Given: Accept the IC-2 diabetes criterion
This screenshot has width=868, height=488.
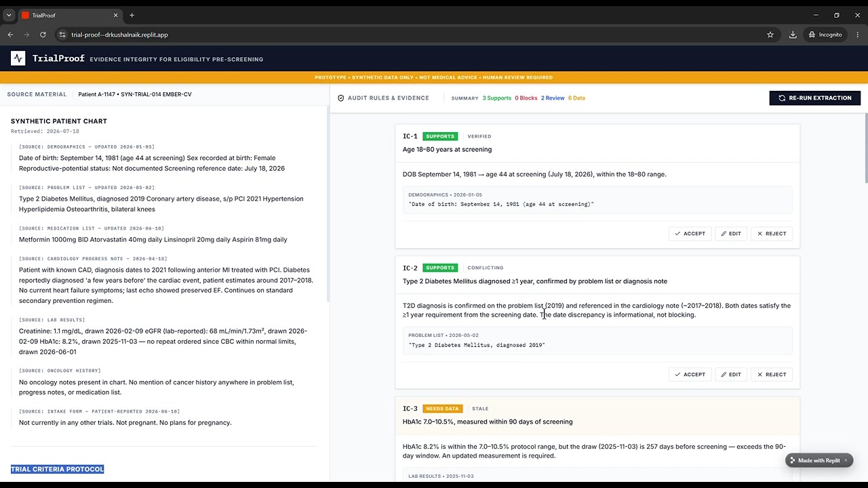Looking at the screenshot, I should coord(690,374).
